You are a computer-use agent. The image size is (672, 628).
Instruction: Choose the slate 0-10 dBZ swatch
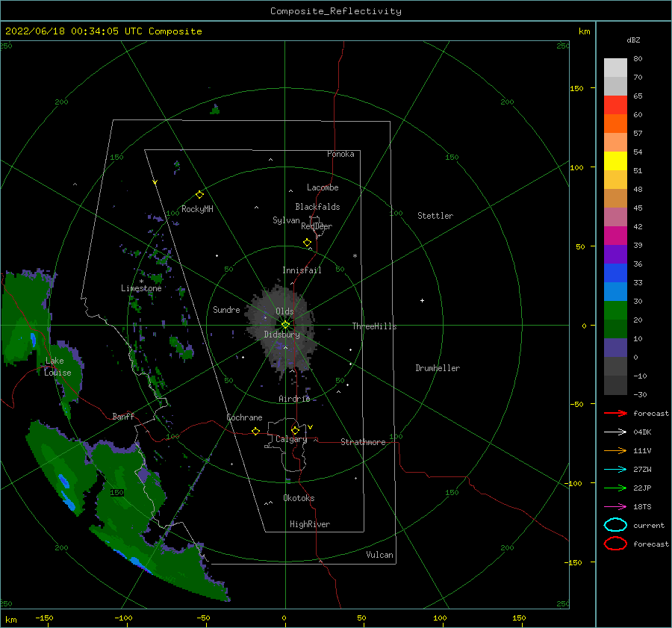615,348
